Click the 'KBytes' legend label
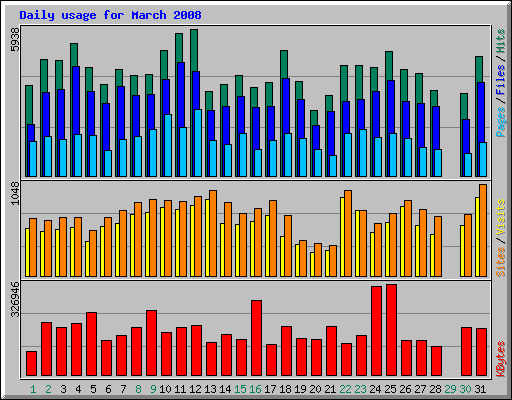Screen dimensions: 512x400 [501, 359]
